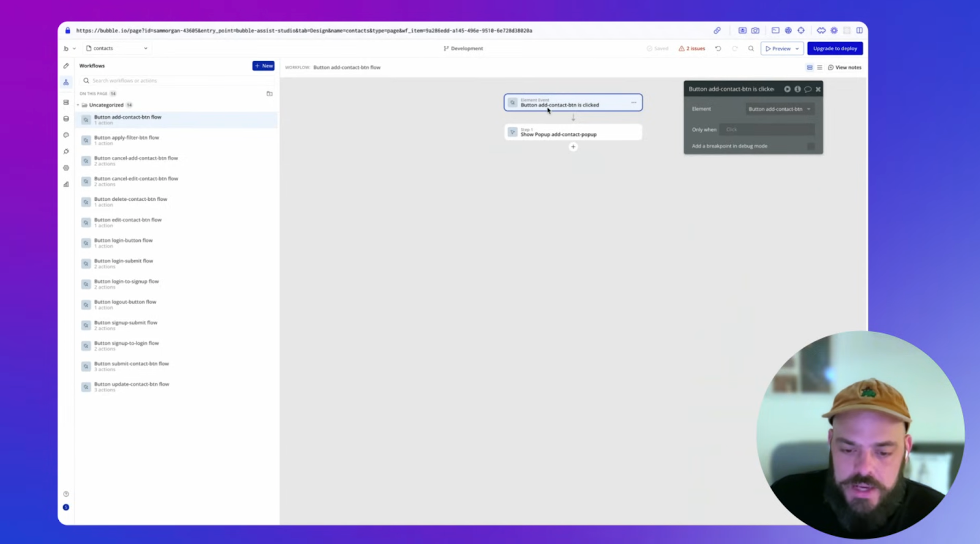
Task: Switch to the compact list view
Action: point(820,67)
